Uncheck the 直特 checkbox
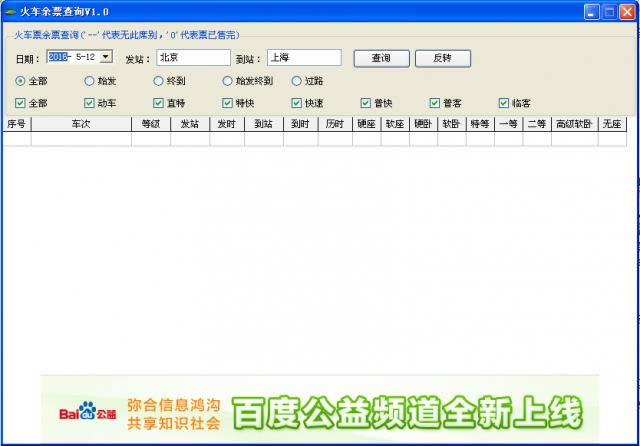Viewport: 640px width, 446px height. pyautogui.click(x=159, y=102)
